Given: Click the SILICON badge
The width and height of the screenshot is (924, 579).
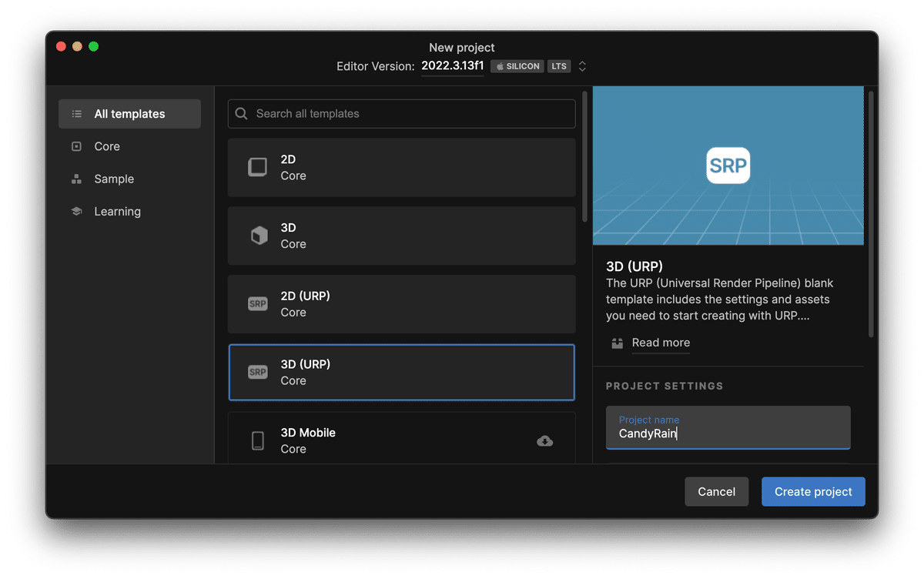Looking at the screenshot, I should tap(517, 66).
